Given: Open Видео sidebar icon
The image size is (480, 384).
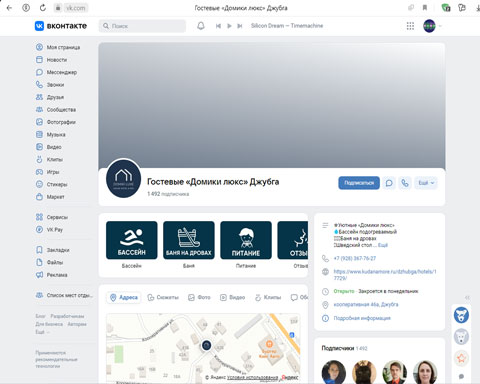Looking at the screenshot, I should tap(39, 147).
